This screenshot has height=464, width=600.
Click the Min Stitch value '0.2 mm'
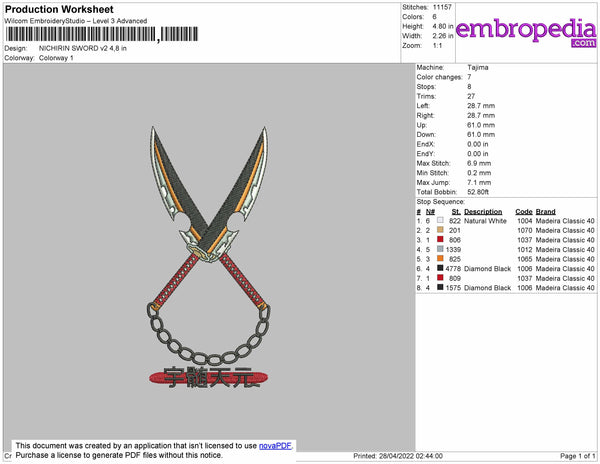tap(479, 173)
